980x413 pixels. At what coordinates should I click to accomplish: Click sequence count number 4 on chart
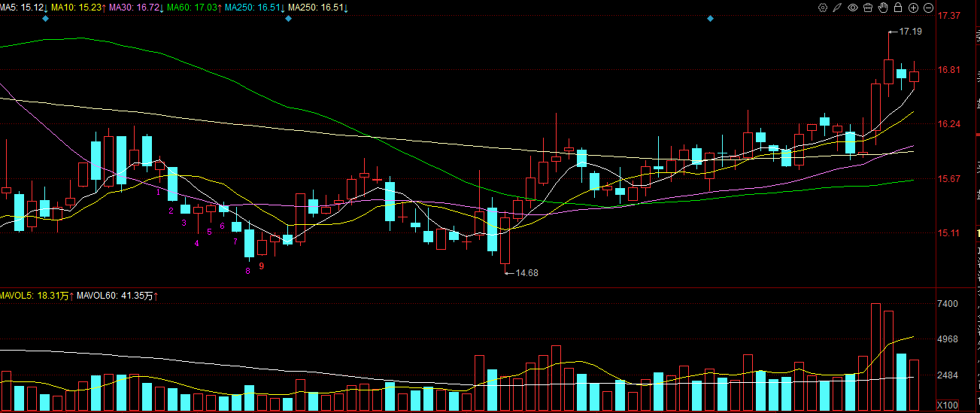(x=197, y=243)
